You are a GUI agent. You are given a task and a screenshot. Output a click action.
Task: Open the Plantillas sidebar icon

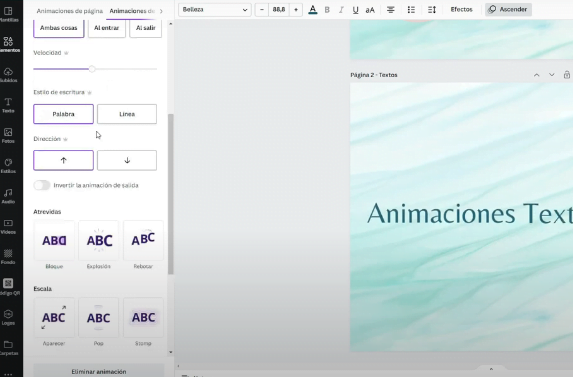point(8,14)
